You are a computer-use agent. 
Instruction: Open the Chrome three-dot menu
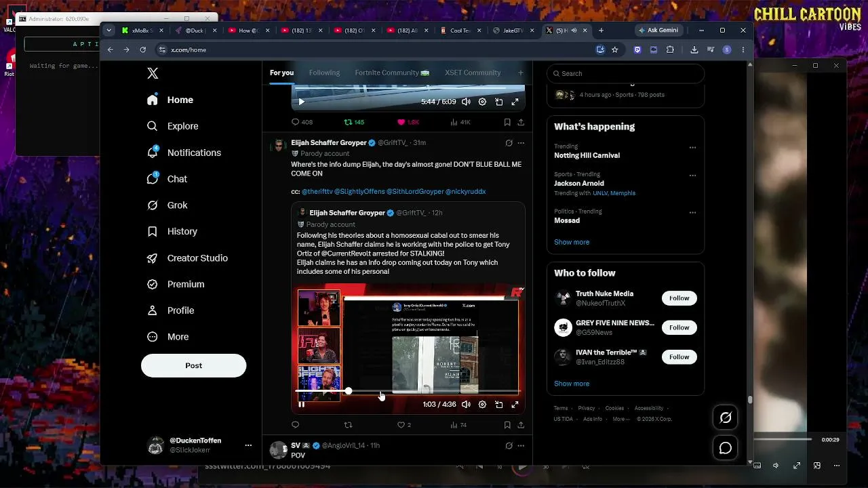[743, 49]
